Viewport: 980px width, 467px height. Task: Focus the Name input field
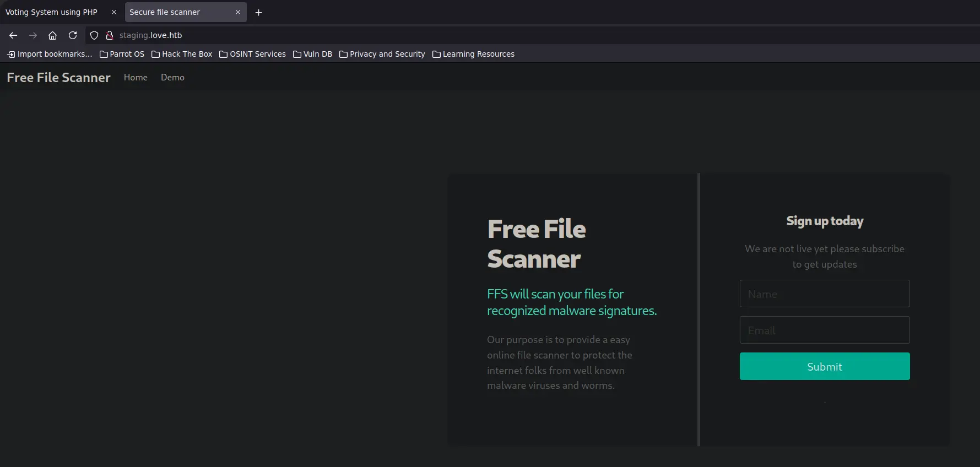click(x=824, y=294)
